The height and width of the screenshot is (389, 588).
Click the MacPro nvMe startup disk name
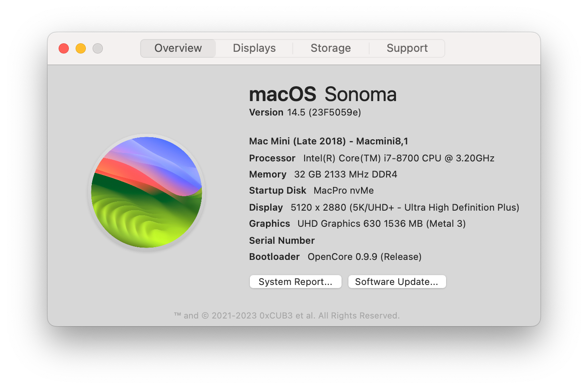click(344, 191)
